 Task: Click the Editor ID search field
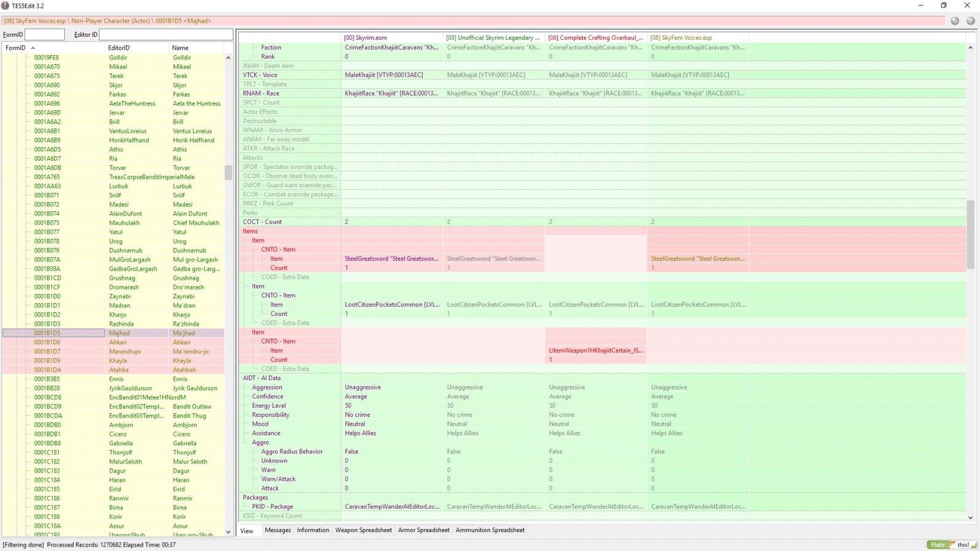coord(166,34)
